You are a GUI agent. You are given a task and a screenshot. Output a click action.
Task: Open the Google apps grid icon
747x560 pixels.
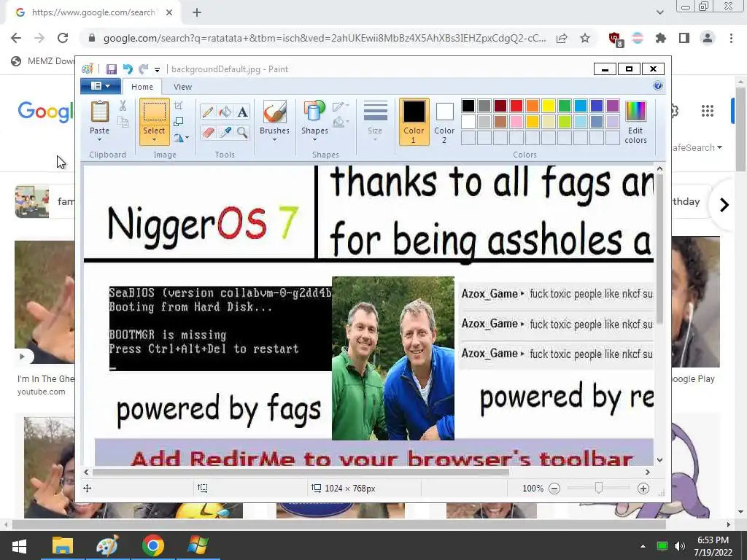click(708, 111)
